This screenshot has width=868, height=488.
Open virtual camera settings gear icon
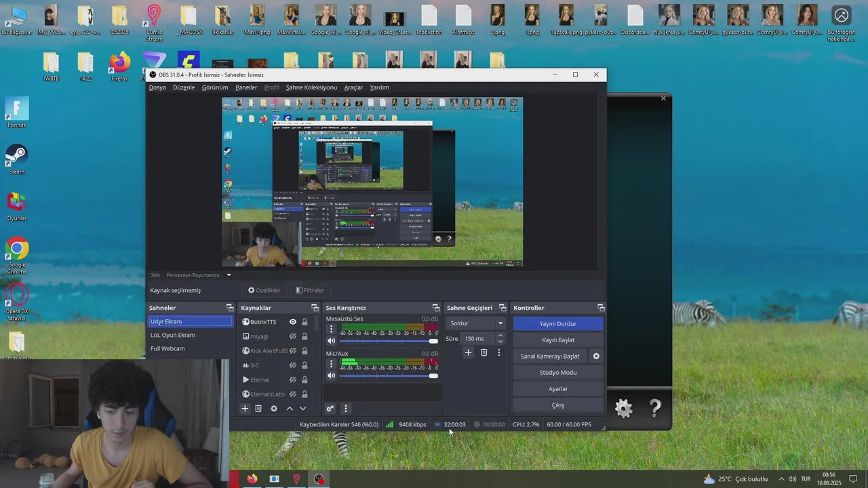tap(596, 356)
